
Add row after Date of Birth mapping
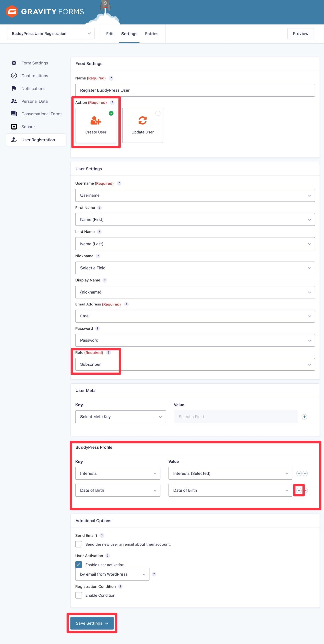pos(299,490)
